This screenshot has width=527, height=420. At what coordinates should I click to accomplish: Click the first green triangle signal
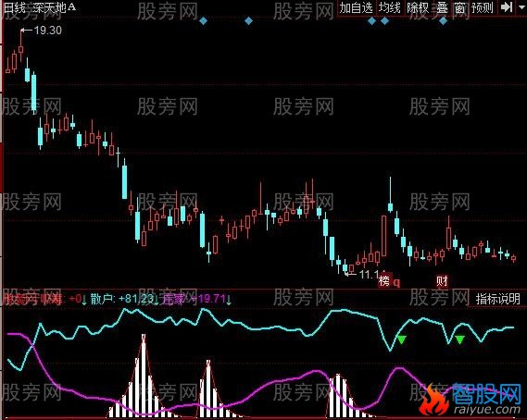pyautogui.click(x=402, y=340)
